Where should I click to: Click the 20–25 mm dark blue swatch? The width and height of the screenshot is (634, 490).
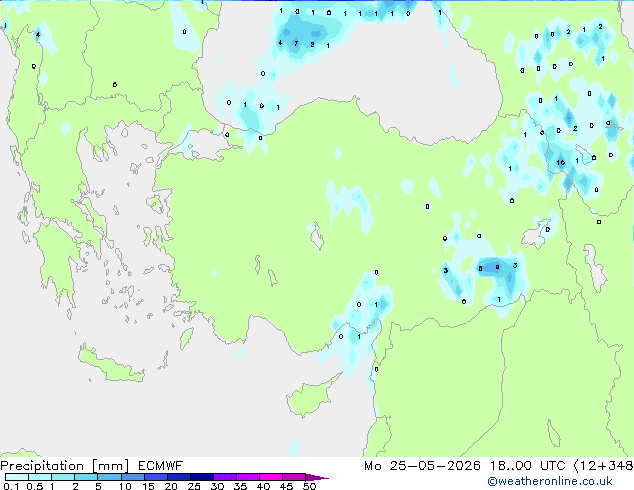tap(178, 477)
